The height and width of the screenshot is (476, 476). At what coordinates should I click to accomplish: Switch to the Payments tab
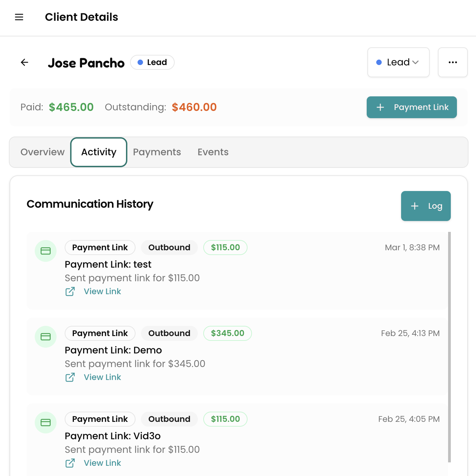click(x=157, y=152)
